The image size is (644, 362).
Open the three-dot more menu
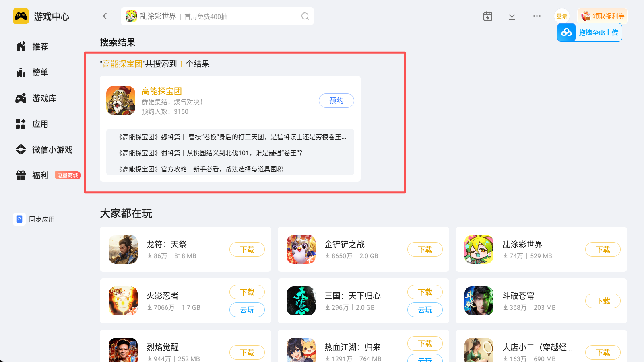(537, 16)
